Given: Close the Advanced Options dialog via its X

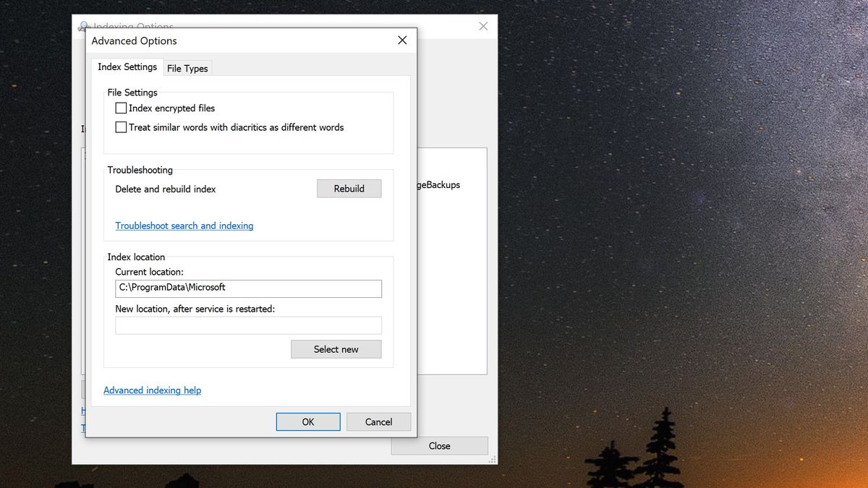Looking at the screenshot, I should pyautogui.click(x=402, y=40).
